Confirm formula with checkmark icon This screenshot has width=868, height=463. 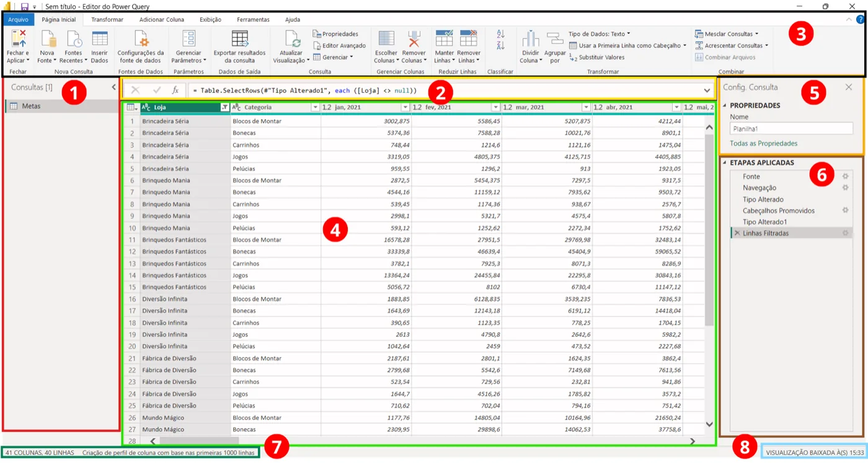157,90
